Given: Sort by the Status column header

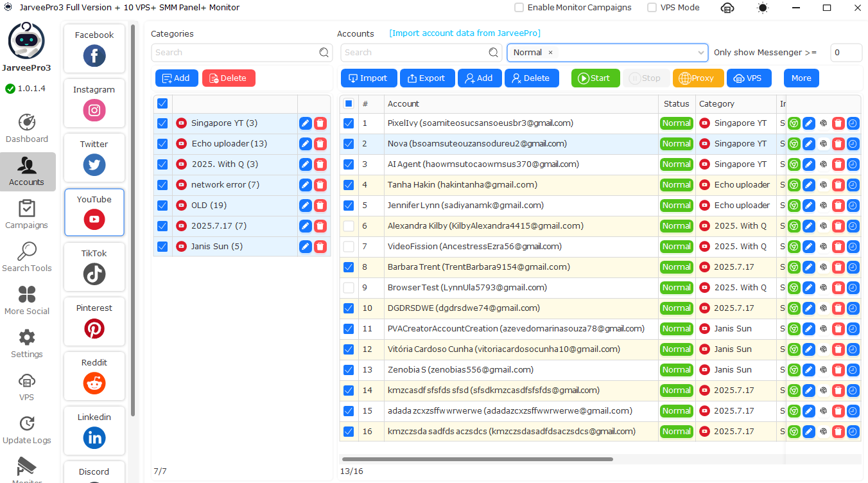Looking at the screenshot, I should pyautogui.click(x=677, y=103).
